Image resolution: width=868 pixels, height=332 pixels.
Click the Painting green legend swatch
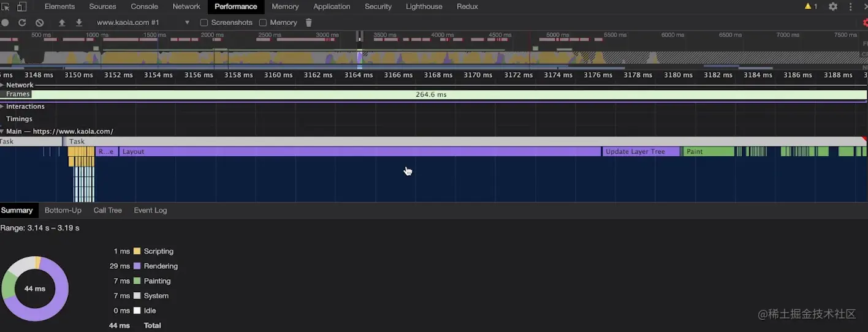coord(137,281)
